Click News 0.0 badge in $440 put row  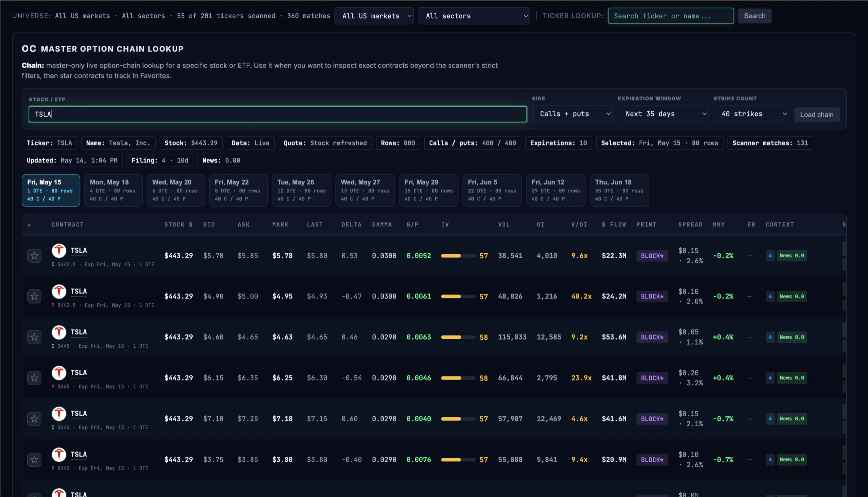(x=792, y=460)
